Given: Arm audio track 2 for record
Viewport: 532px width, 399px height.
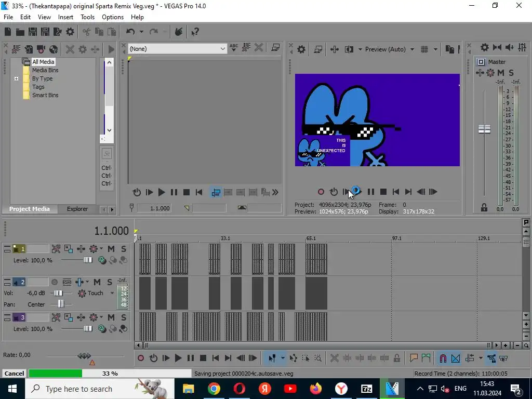Looking at the screenshot, I should [x=54, y=282].
